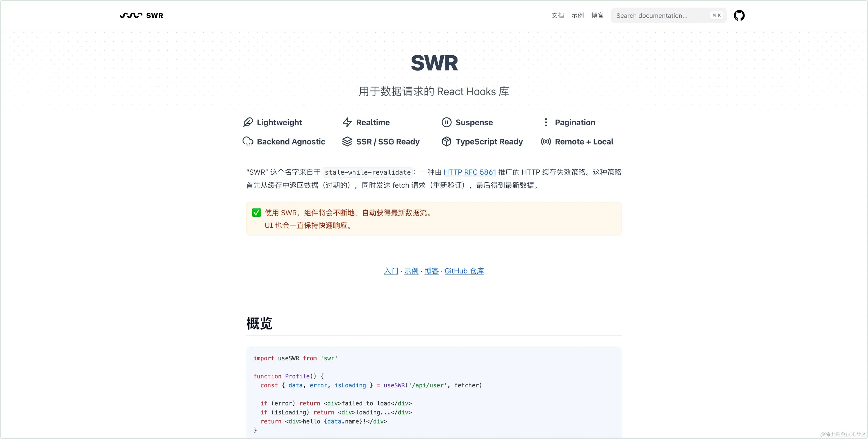This screenshot has width=868, height=439.
Task: Focus the Search documentation field
Action: [x=669, y=15]
